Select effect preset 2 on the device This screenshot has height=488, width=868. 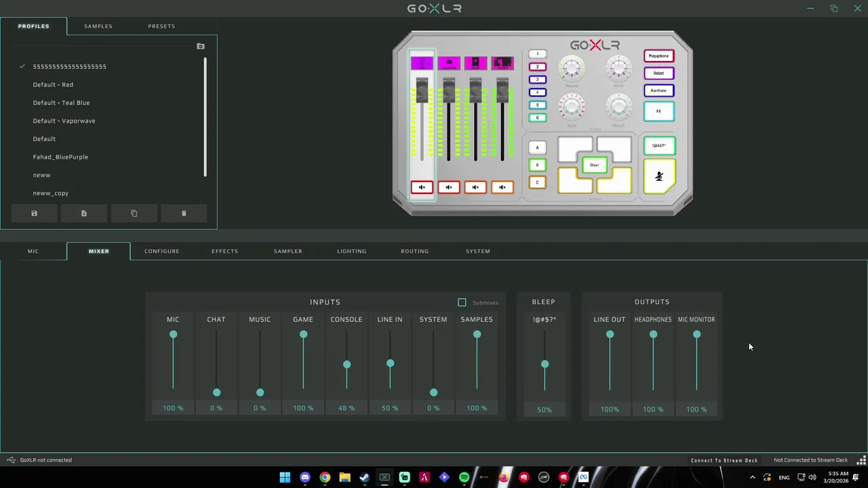[537, 67]
